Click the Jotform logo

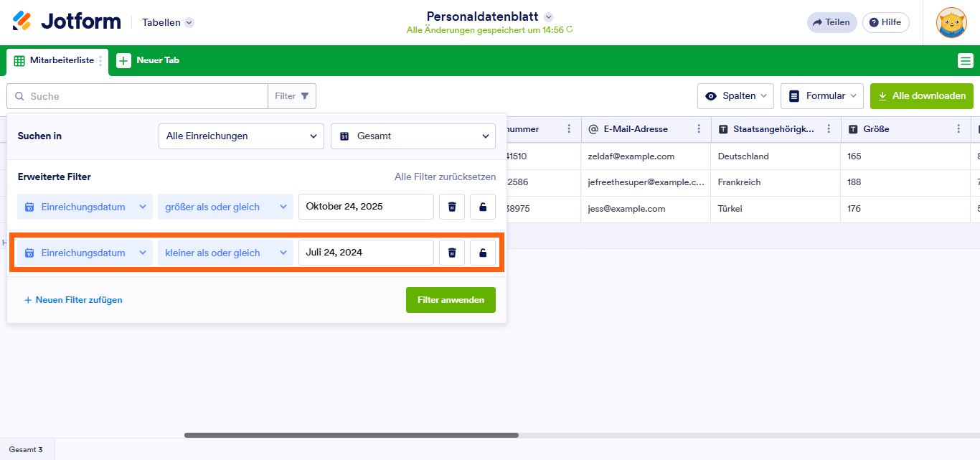67,22
